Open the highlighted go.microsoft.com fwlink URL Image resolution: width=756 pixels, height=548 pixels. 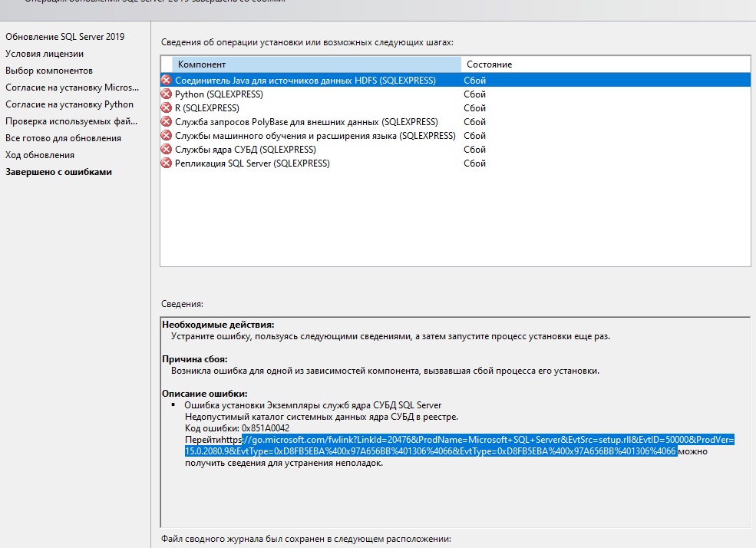460,445
